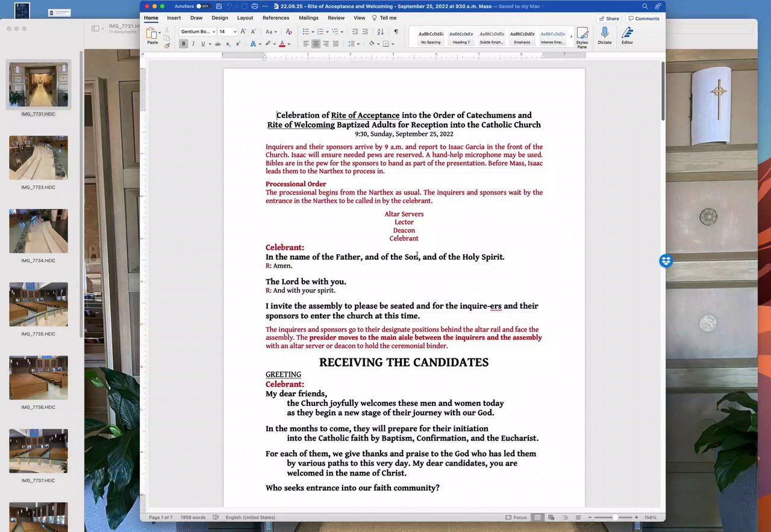Toggle paragraph marks display
Screen dimensions: 771x532
[x=396, y=31]
